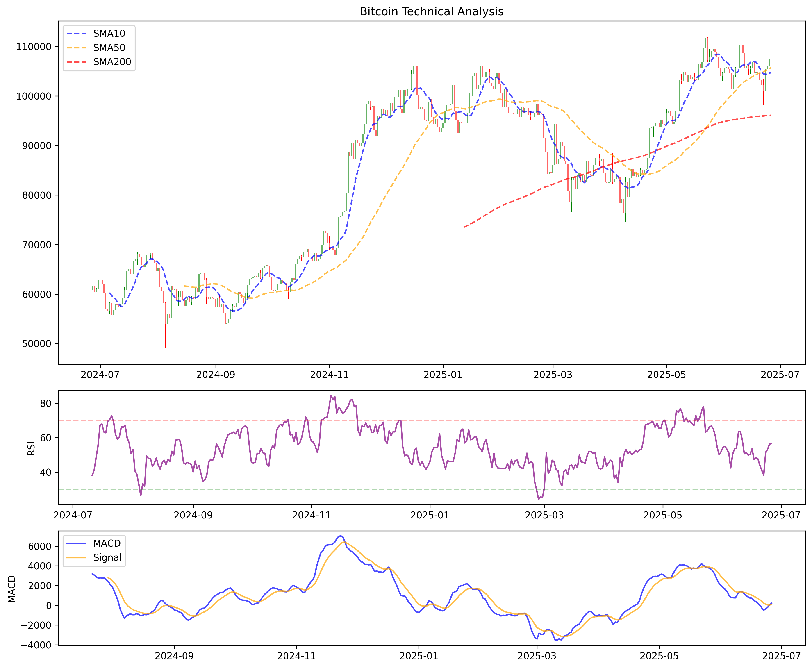Click the blue dashed SMA10 legend line sample
812x668 pixels.
coord(77,34)
